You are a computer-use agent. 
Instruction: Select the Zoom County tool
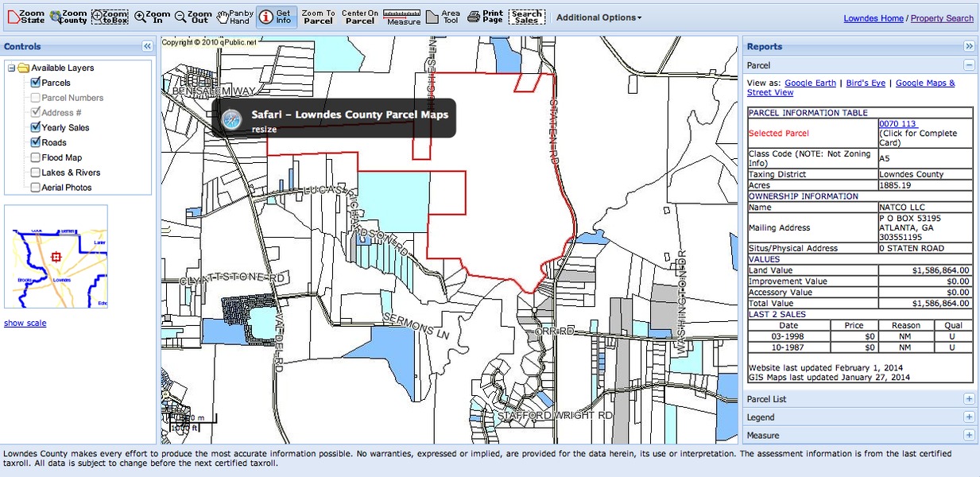coord(68,17)
